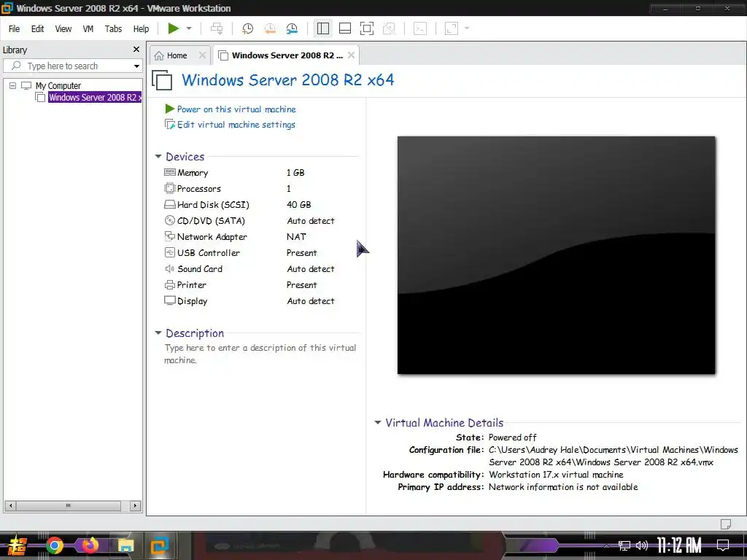Open the VM menu
Image resolution: width=747 pixels, height=560 pixels.
coord(88,29)
